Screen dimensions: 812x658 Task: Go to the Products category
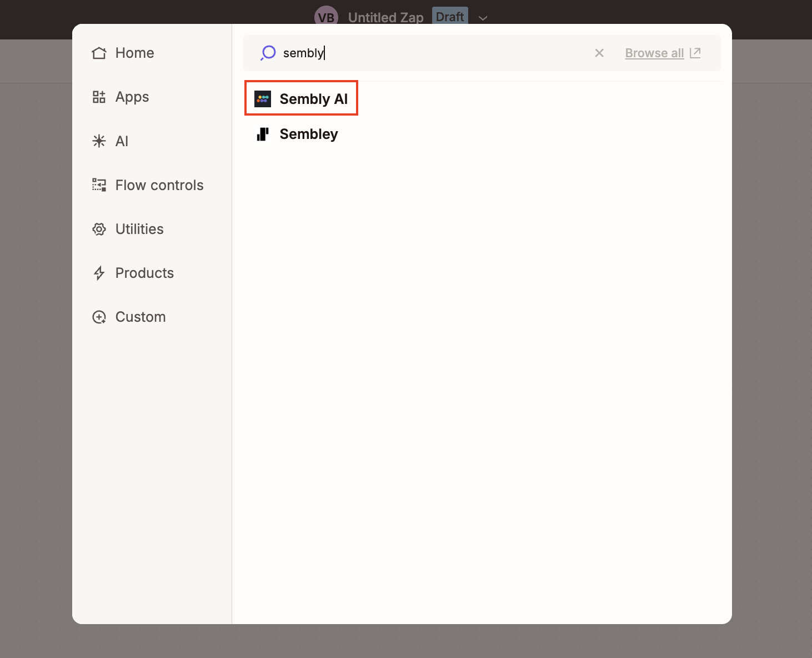click(x=133, y=273)
